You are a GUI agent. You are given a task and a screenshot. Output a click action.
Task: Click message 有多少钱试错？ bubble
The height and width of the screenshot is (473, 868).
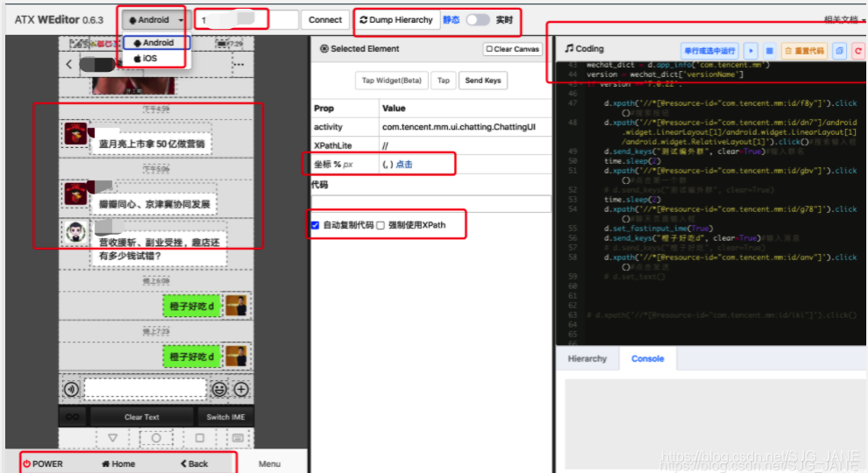[x=159, y=249]
